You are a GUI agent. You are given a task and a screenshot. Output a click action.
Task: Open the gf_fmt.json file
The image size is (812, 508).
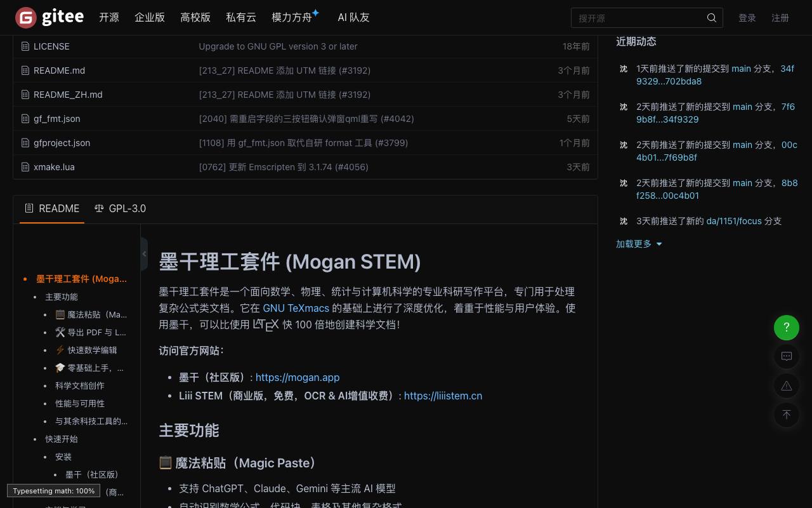[57, 119]
